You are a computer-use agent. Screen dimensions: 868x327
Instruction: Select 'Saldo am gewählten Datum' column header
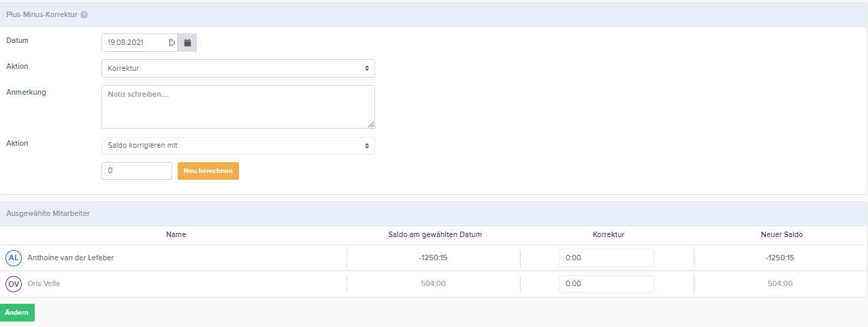(434, 234)
